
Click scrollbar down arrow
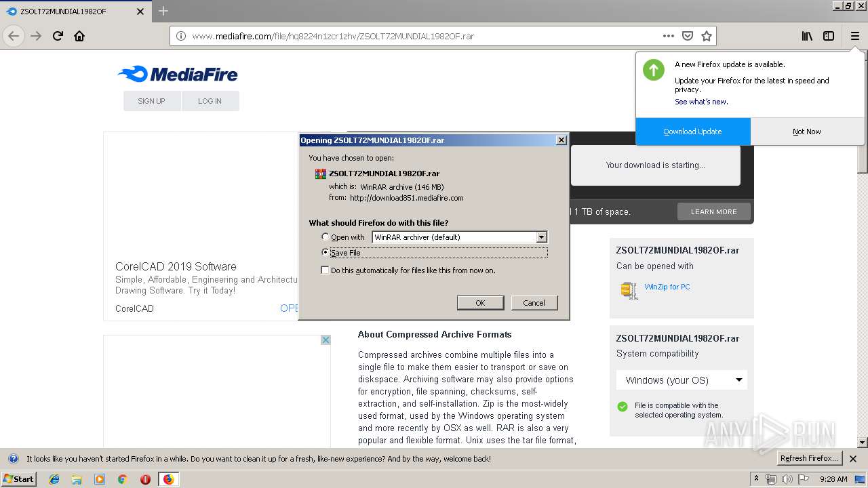pos(863,443)
